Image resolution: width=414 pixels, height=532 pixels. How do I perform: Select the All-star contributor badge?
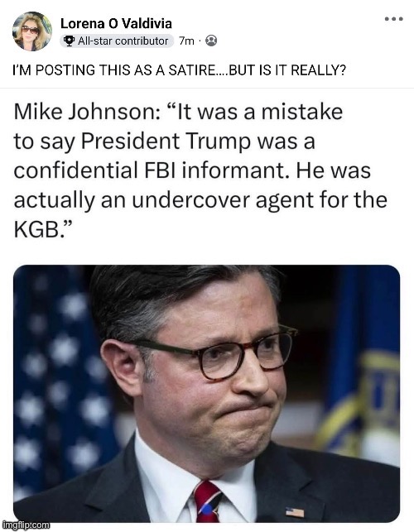[x=117, y=41]
